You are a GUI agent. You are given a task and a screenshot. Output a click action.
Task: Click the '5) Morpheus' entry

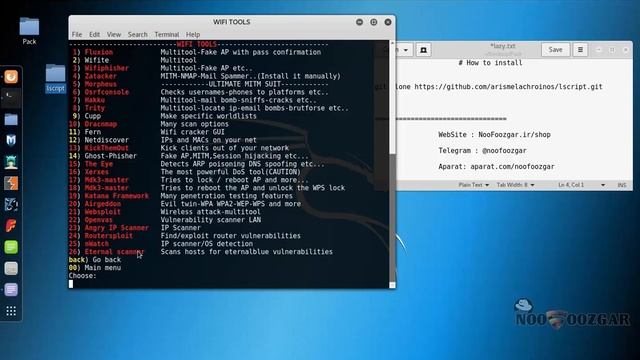coord(94,84)
